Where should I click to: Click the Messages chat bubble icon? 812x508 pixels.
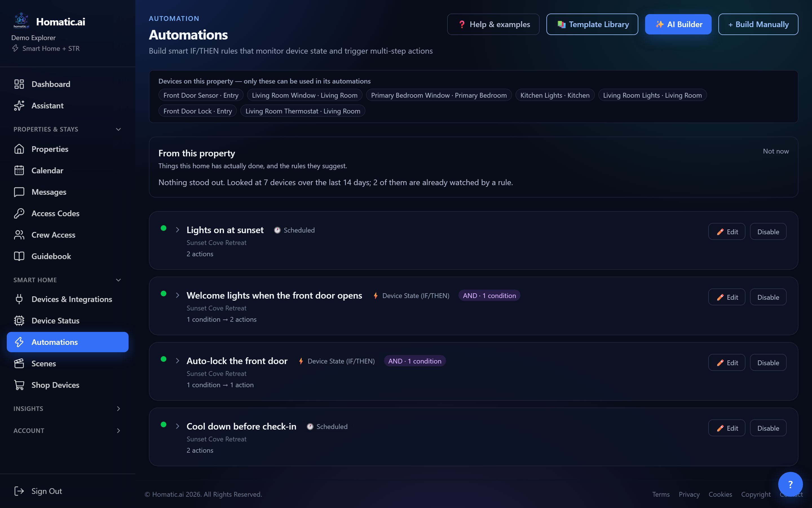[x=19, y=192]
